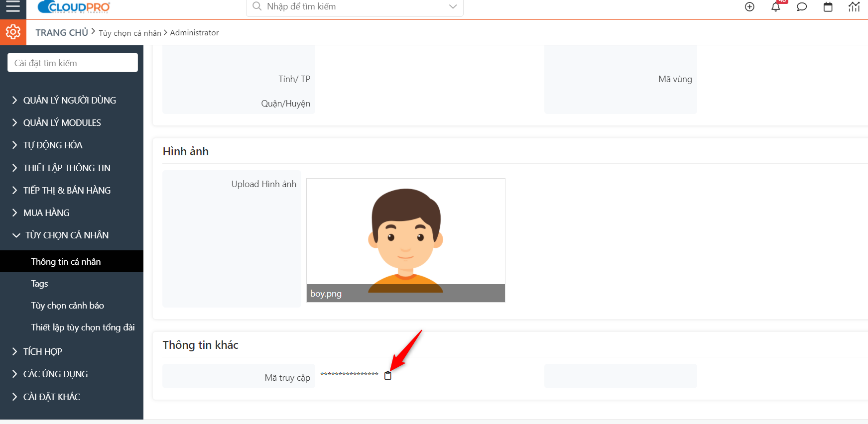Click the boy.png file name caption
This screenshot has width=868, height=424.
[326, 294]
